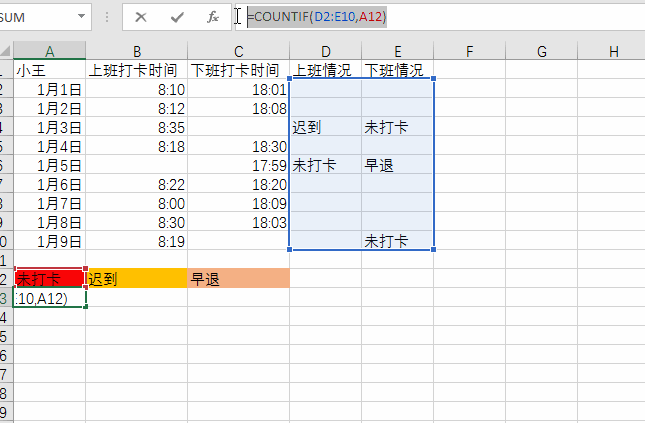Click clock-out time 17:59

click(x=239, y=165)
